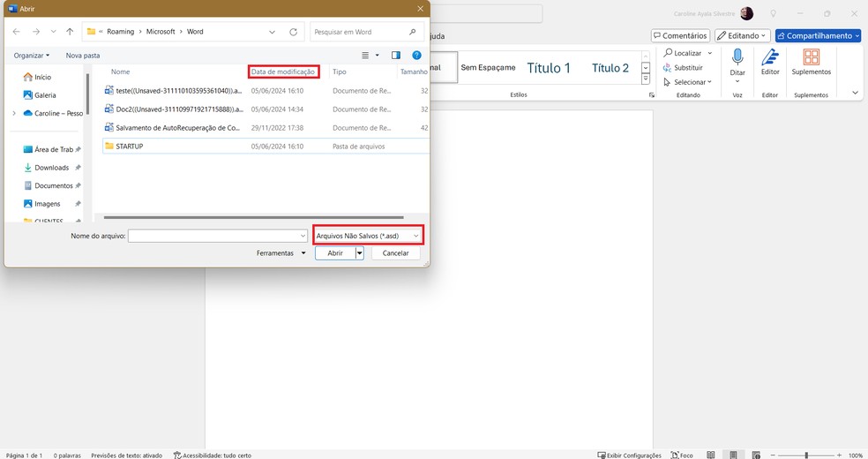Switch to Foco mode in status bar
The image size is (868, 459).
point(682,455)
